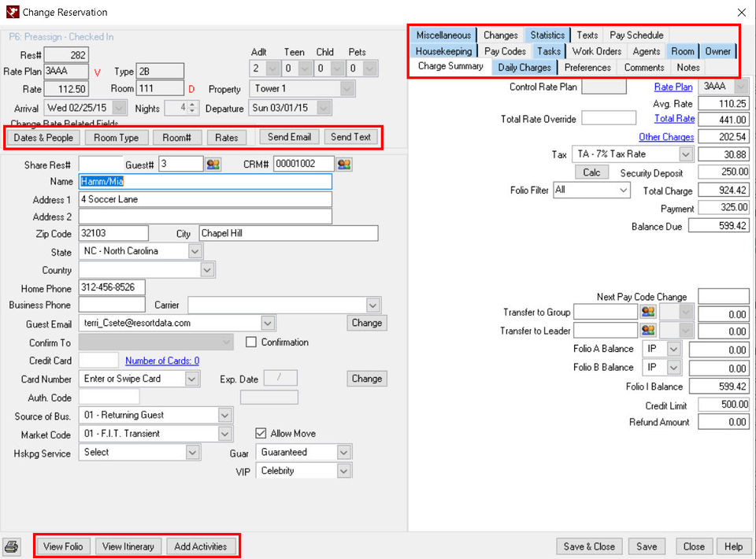
Task: Open guest lookup icon beside Guest# field
Action: tap(213, 165)
